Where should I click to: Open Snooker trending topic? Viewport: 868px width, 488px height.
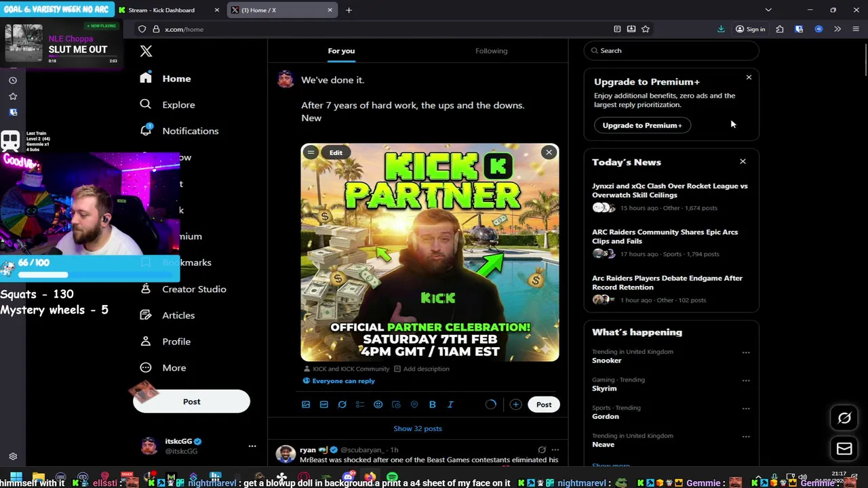[x=606, y=361]
